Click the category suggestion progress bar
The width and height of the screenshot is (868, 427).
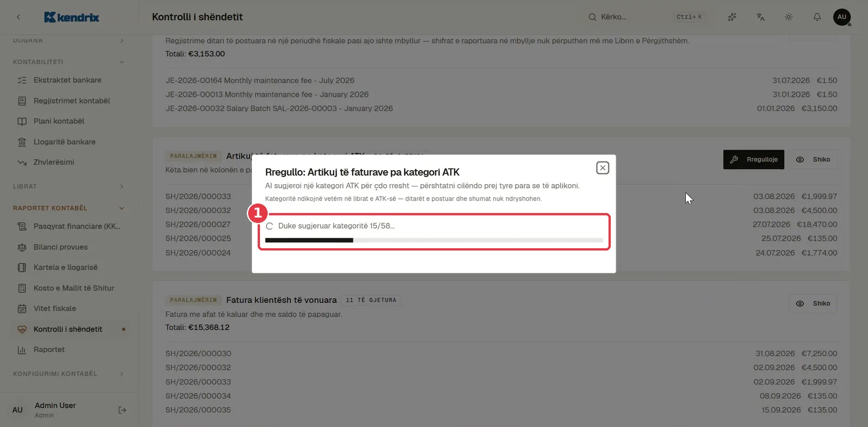click(434, 240)
